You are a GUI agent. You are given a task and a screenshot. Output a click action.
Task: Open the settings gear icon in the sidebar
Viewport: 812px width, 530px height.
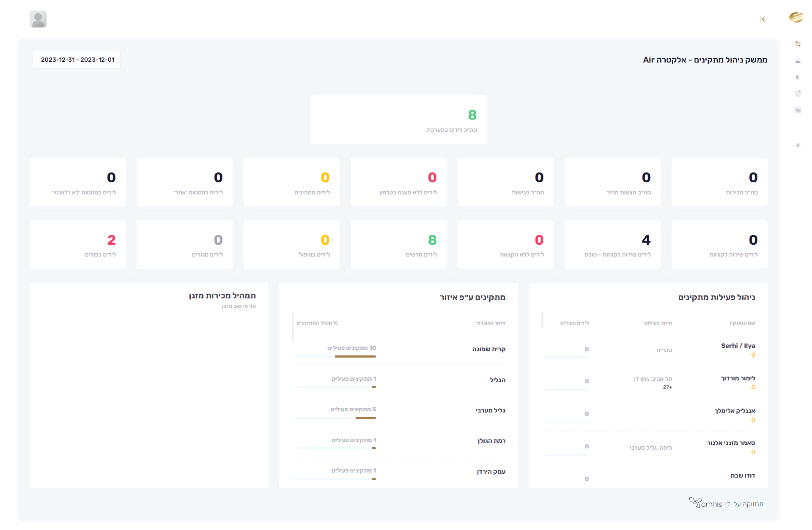pyautogui.click(x=798, y=145)
